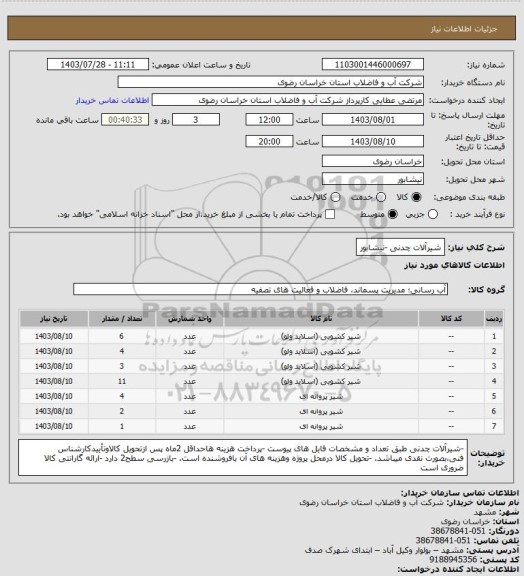The height and width of the screenshot is (576, 524).
Task: Click quantity 6 in row 1
Action: pos(122,336)
